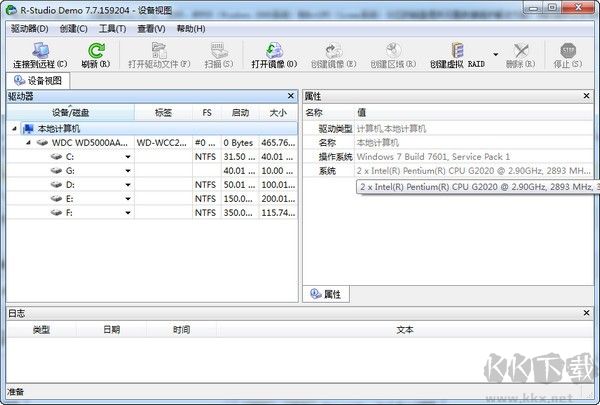Click the green 刷新 refresh icon

(96, 50)
